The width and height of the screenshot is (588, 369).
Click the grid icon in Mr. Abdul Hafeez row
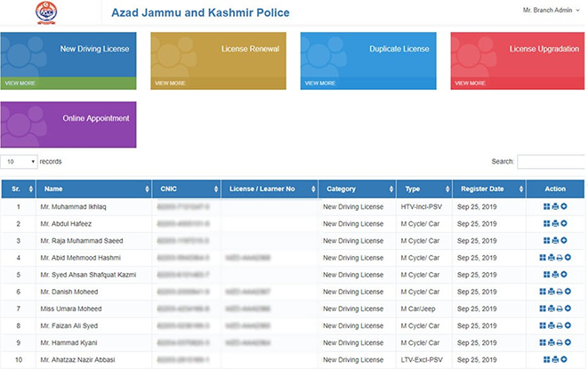547,223
